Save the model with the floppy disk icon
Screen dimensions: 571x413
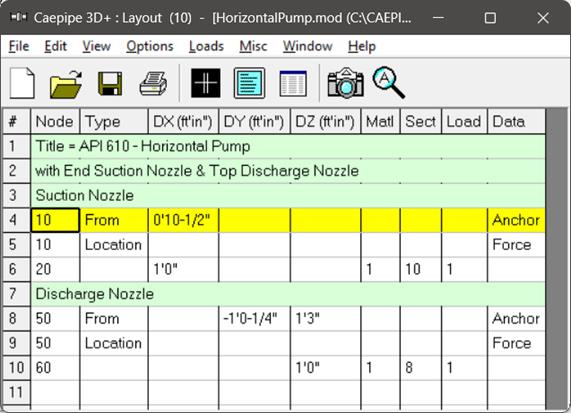110,83
